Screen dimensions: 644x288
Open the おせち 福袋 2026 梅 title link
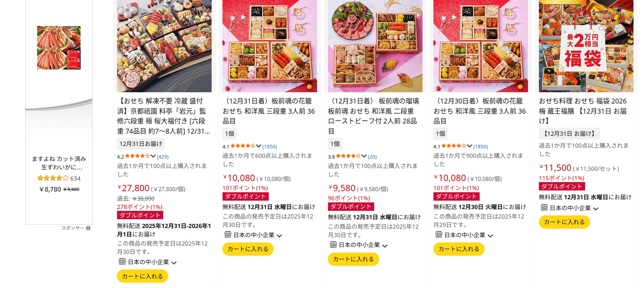click(x=583, y=111)
